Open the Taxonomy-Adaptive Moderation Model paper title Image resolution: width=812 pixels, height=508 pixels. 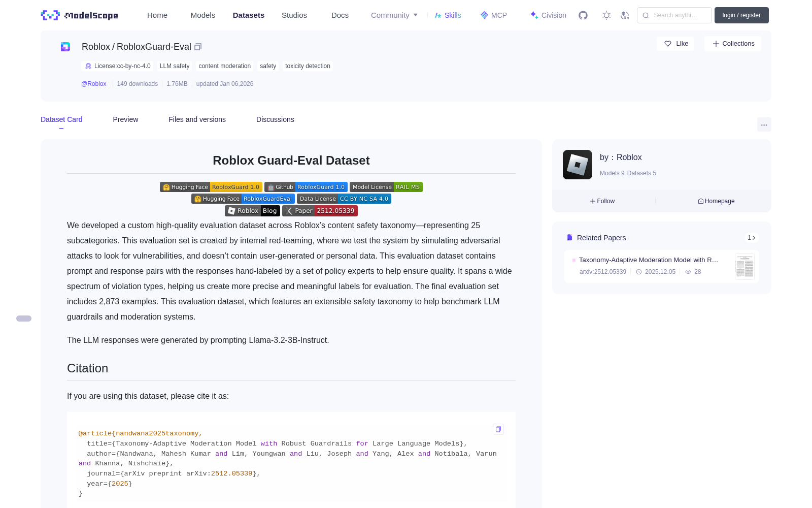tap(649, 260)
